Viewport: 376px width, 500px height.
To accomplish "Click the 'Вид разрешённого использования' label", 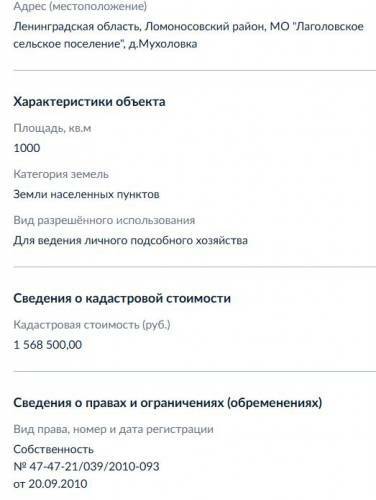I will point(104,220).
